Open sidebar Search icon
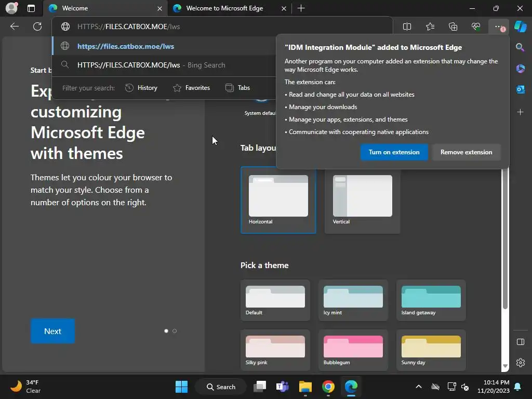This screenshot has height=399, width=532. pos(520,47)
